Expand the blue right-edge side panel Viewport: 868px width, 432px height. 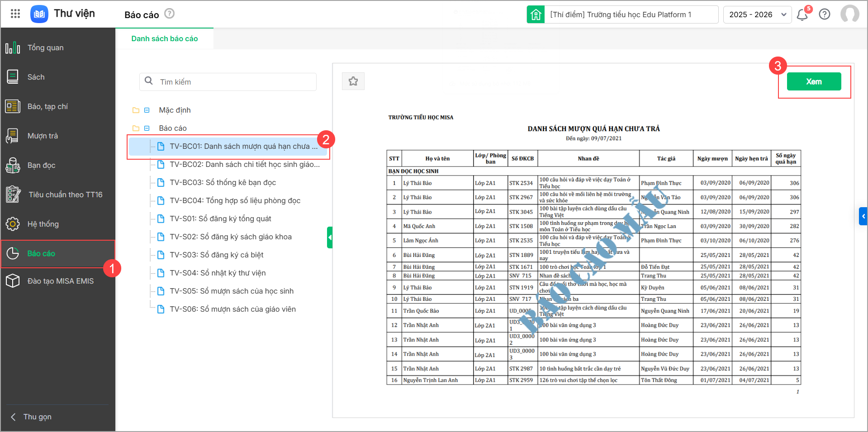coord(863,216)
